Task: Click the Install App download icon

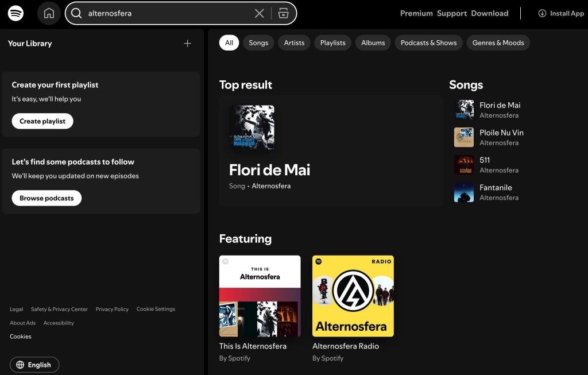Action: (x=542, y=14)
